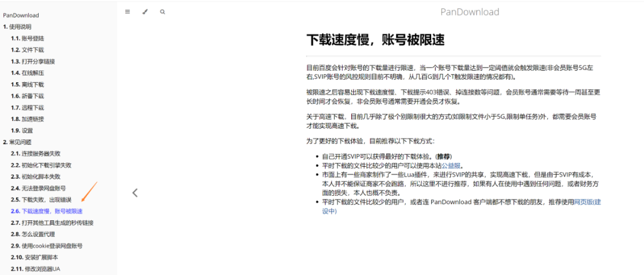Click the bullet about Lua插件 merchants
The width and height of the screenshot is (644, 275).
point(462,183)
